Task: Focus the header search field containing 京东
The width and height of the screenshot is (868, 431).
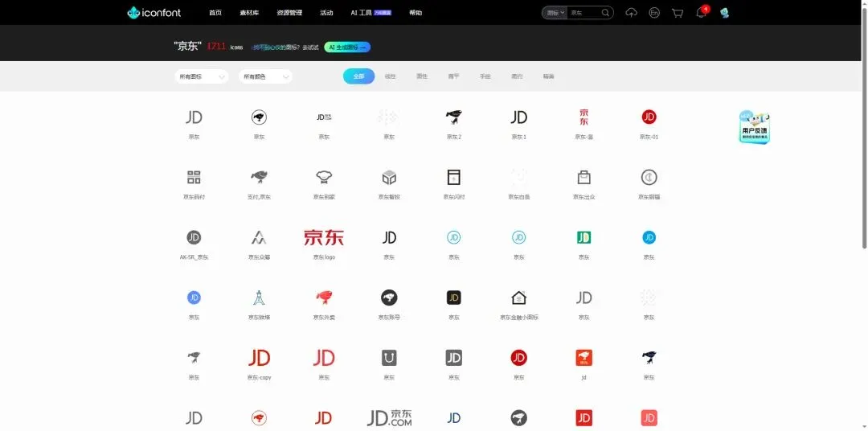Action: [583, 12]
